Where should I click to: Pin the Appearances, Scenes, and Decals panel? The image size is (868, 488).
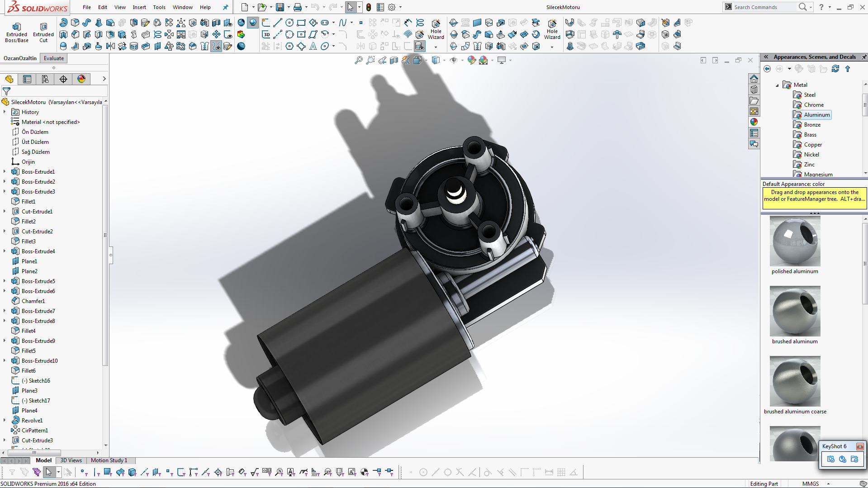point(863,57)
